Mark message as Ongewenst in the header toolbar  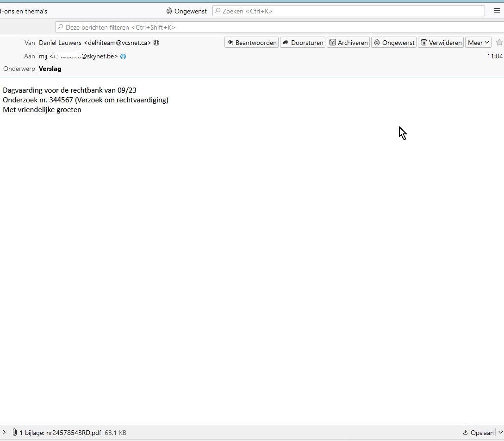point(394,43)
